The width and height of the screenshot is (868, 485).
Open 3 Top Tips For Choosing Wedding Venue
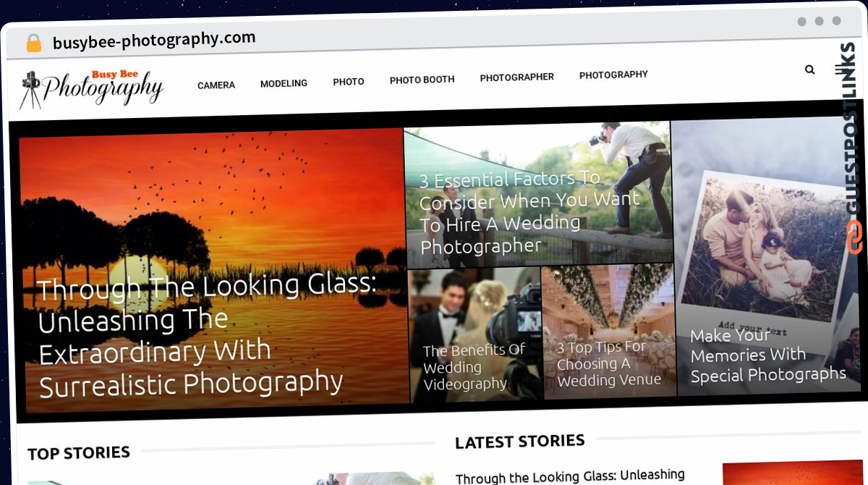(608, 363)
